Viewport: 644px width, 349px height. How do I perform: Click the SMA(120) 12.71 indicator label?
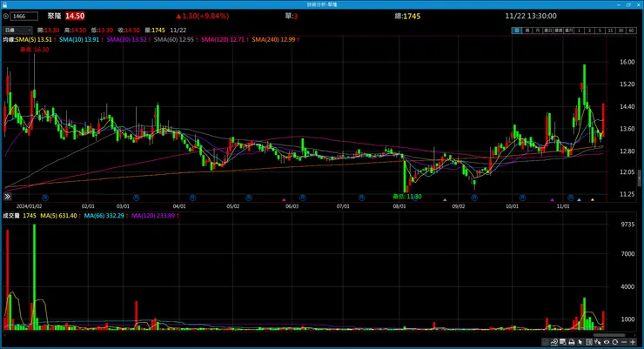225,39
